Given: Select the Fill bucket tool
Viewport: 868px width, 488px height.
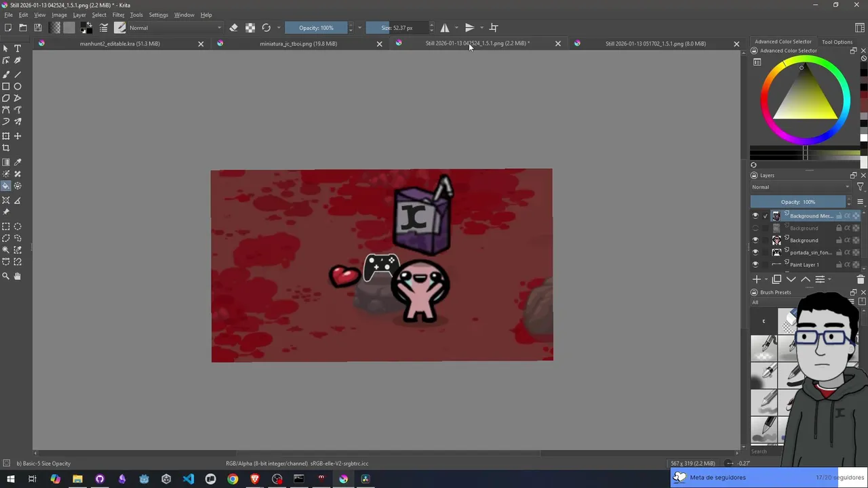Looking at the screenshot, I should coord(6,186).
